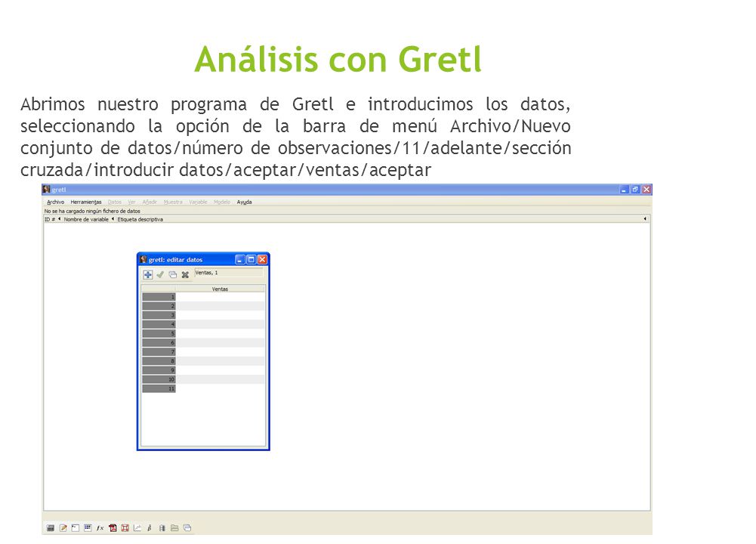Click the graph plot icon in bottom toolbar

tap(137, 528)
